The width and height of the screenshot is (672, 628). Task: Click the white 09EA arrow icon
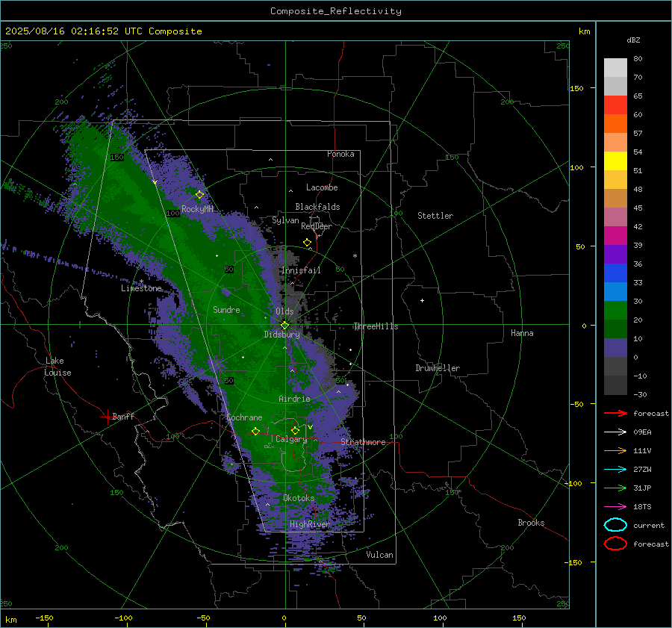click(x=615, y=432)
